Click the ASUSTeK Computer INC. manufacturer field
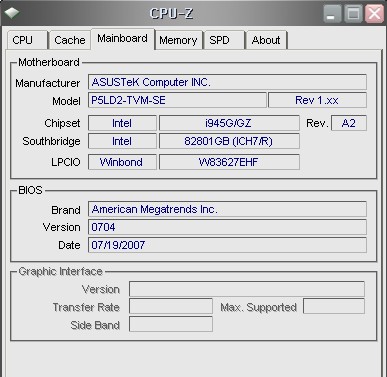The width and height of the screenshot is (387, 377). (227, 82)
